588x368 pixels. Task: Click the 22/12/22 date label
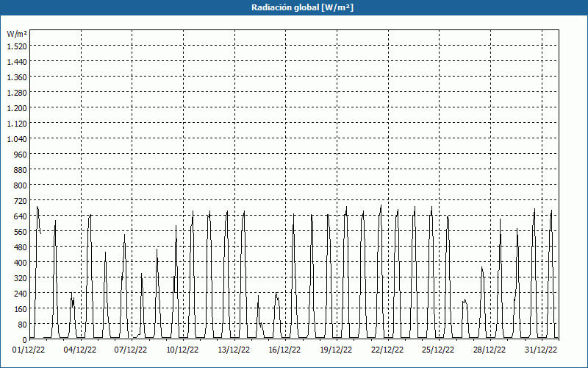coord(387,350)
